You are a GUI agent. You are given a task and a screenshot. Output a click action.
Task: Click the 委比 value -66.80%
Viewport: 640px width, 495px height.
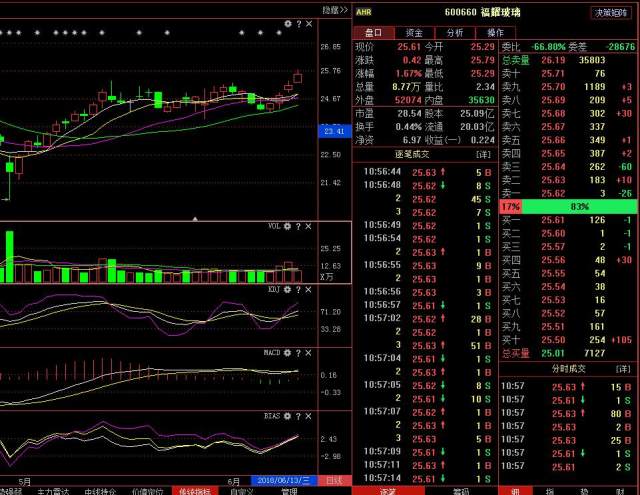coord(549,47)
